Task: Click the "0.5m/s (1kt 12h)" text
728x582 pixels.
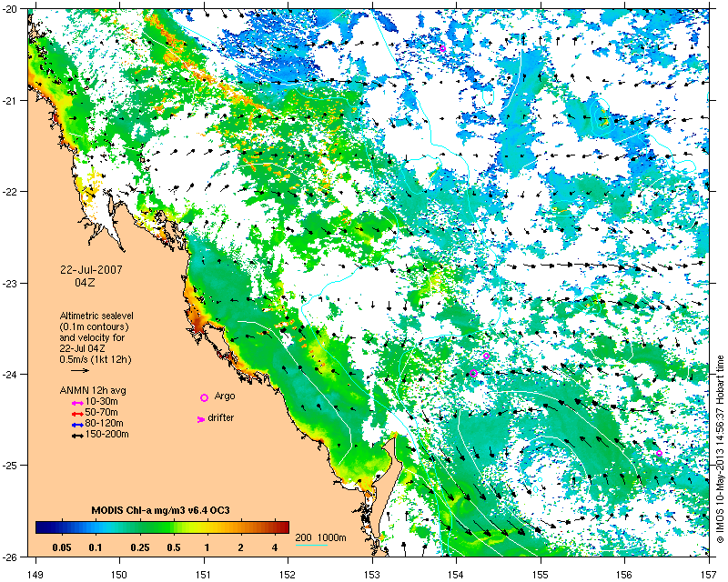Action: click(96, 359)
